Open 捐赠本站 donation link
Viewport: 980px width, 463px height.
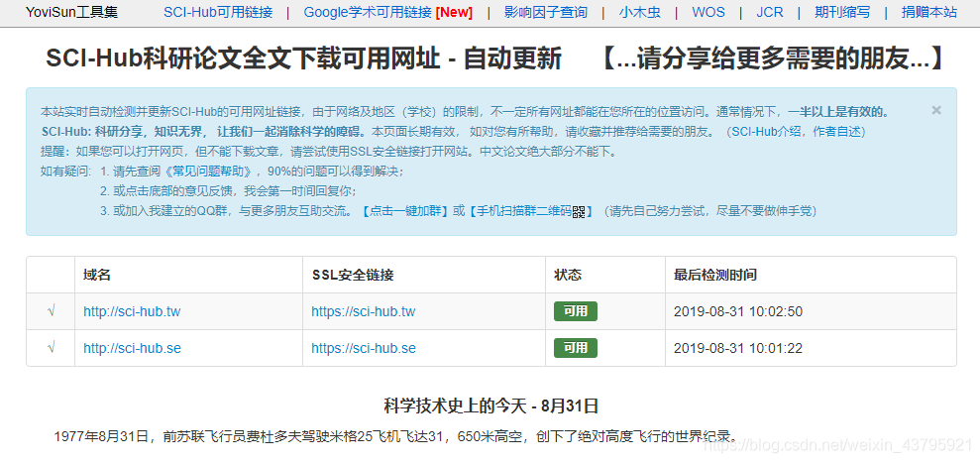tap(929, 12)
